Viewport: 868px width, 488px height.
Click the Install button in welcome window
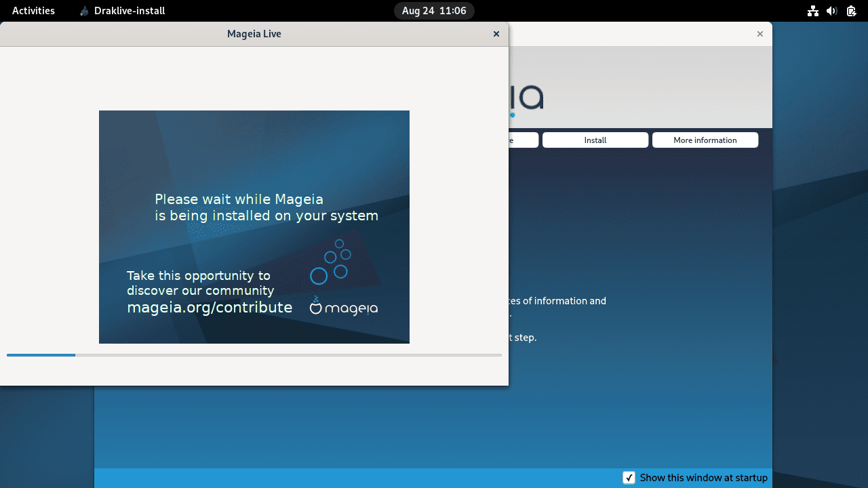point(595,140)
